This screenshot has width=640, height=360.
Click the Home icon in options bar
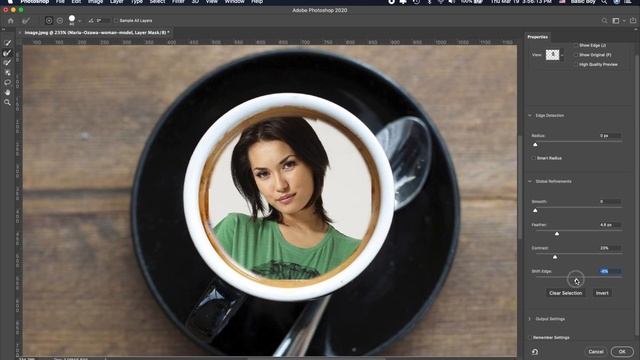click(x=11, y=20)
